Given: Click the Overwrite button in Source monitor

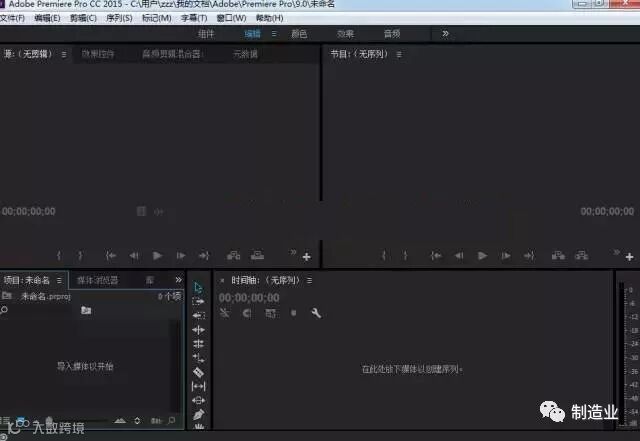Looking at the screenshot, I should (257, 256).
